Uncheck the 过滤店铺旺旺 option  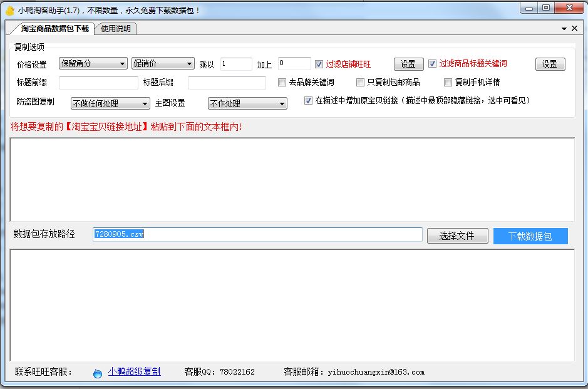point(319,63)
